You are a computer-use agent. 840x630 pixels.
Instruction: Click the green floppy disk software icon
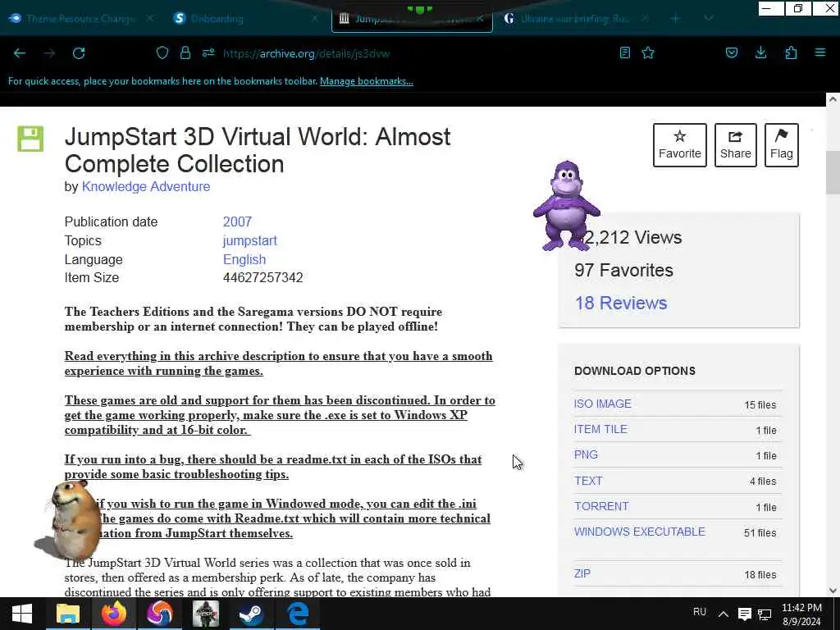[30, 139]
